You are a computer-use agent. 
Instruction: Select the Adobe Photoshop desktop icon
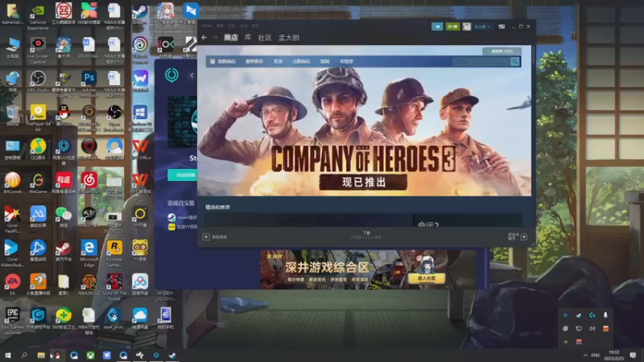89,84
